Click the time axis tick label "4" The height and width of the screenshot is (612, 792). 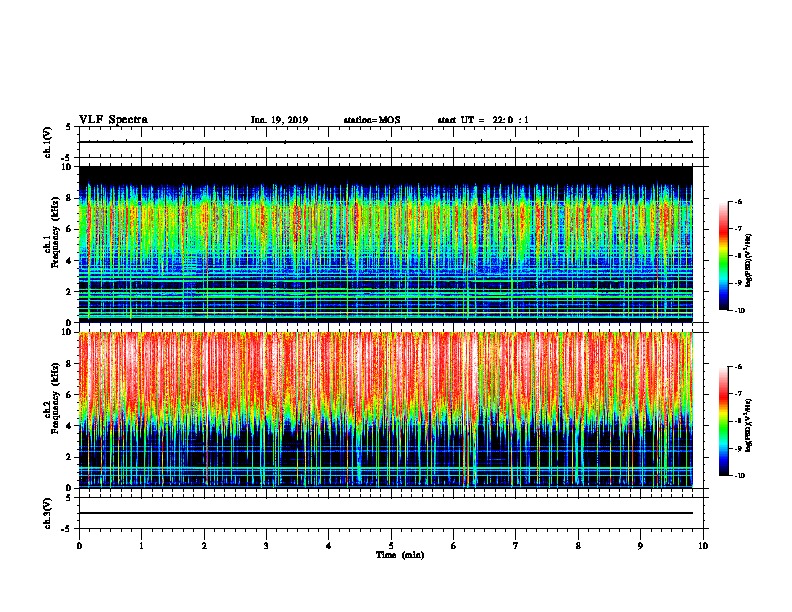point(329,546)
